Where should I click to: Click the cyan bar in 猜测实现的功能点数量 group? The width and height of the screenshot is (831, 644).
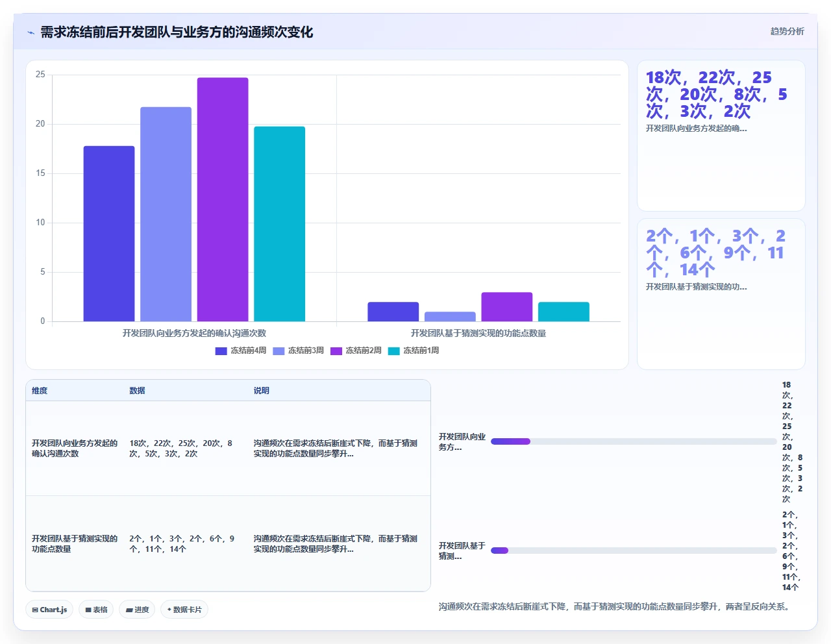[564, 312]
